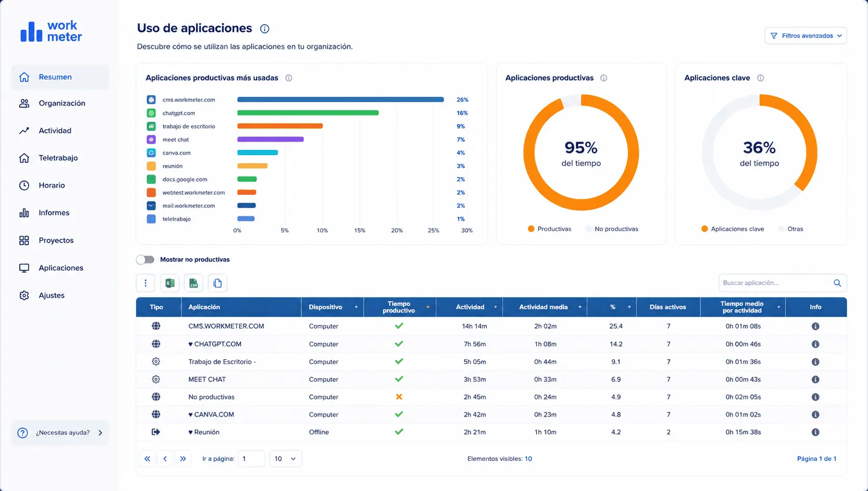Click info icon beside Uso de aplicaciones title
868x491 pixels.
[265, 29]
